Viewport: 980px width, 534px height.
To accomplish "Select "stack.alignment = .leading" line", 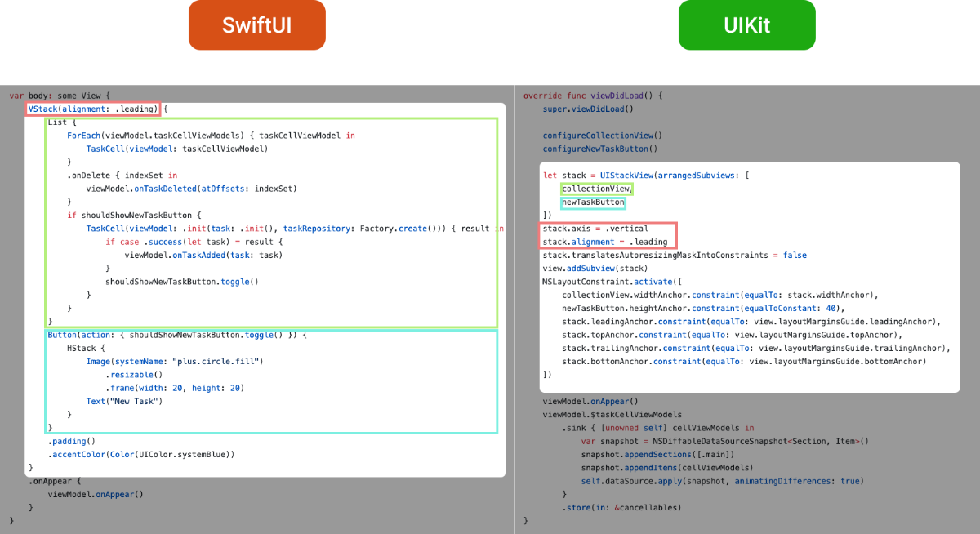I will [605, 242].
